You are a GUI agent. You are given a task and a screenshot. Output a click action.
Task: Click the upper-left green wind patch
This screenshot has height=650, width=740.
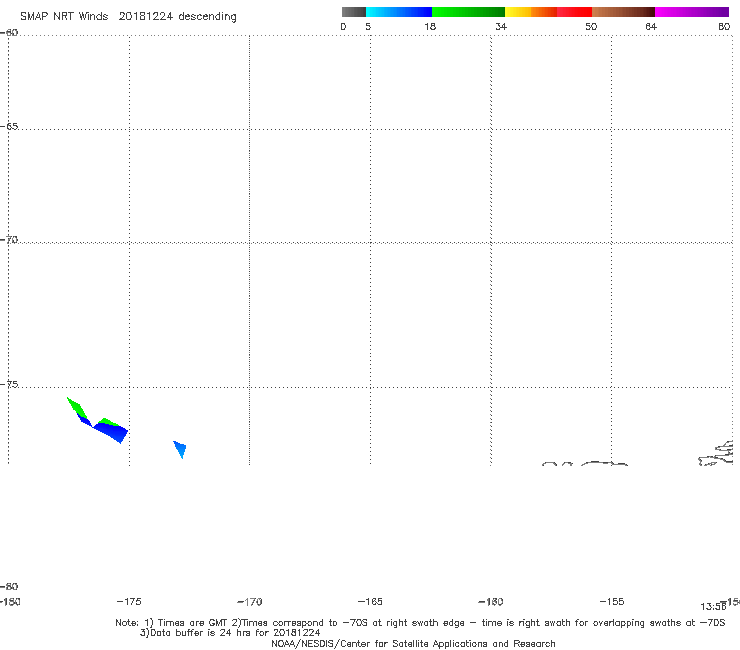(76, 407)
